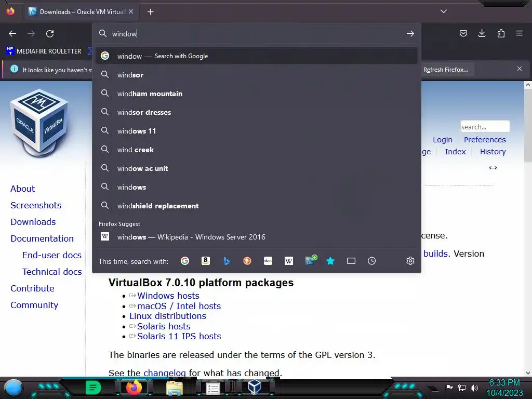Viewport: 532px width, 399px height.
Task: Open the Start orb on taskbar
Action: pos(14,388)
